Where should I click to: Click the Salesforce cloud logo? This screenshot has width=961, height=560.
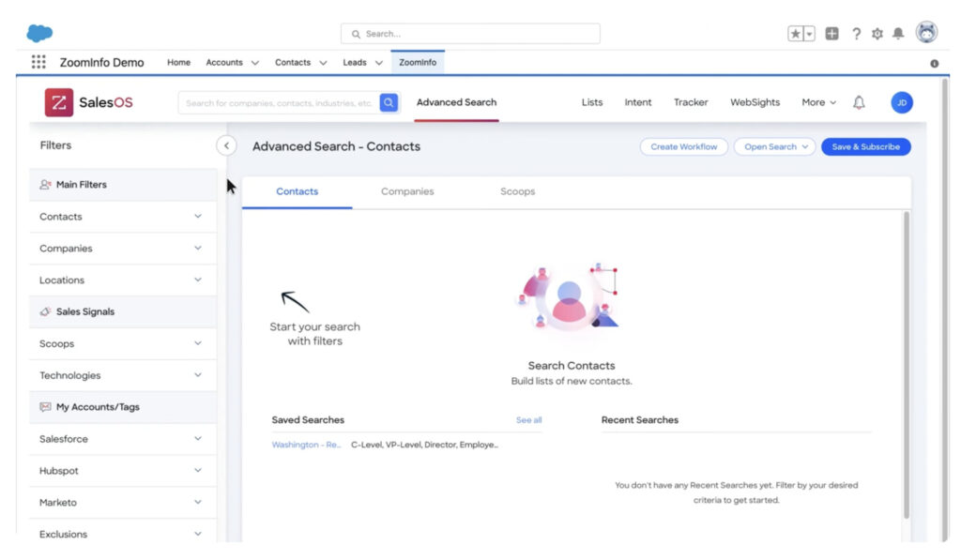pyautogui.click(x=38, y=31)
